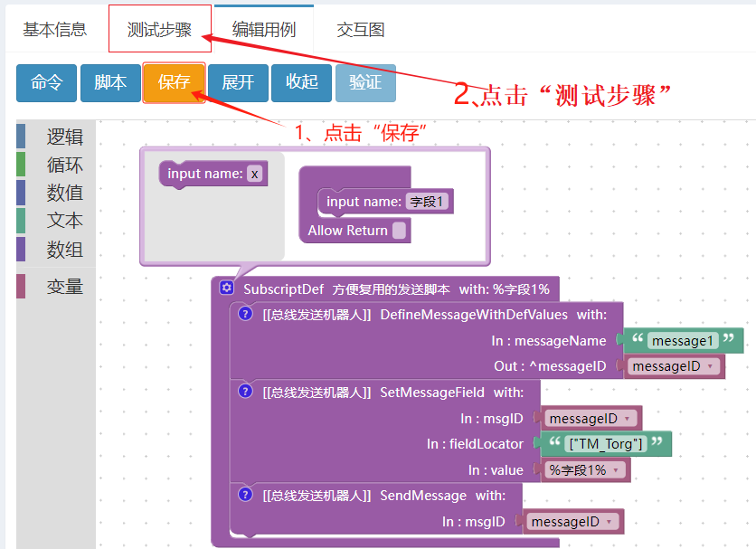The image size is (756, 549).
Task: Open the %字段1% value dropdown
Action: click(x=585, y=470)
